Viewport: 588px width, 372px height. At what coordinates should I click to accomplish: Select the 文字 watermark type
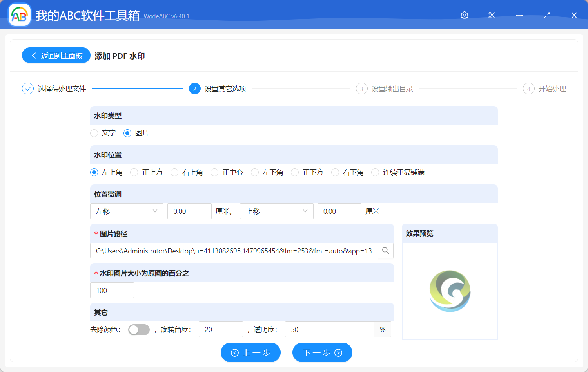click(94, 133)
